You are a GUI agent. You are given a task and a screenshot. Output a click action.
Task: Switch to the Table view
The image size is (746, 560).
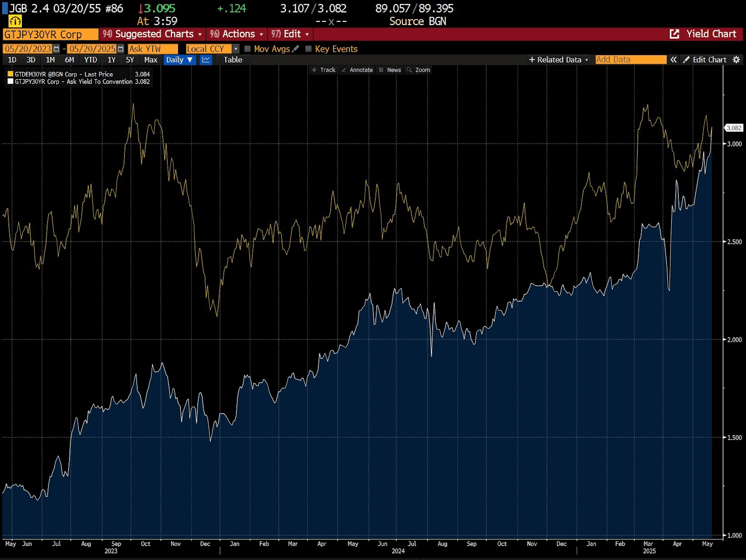point(233,60)
